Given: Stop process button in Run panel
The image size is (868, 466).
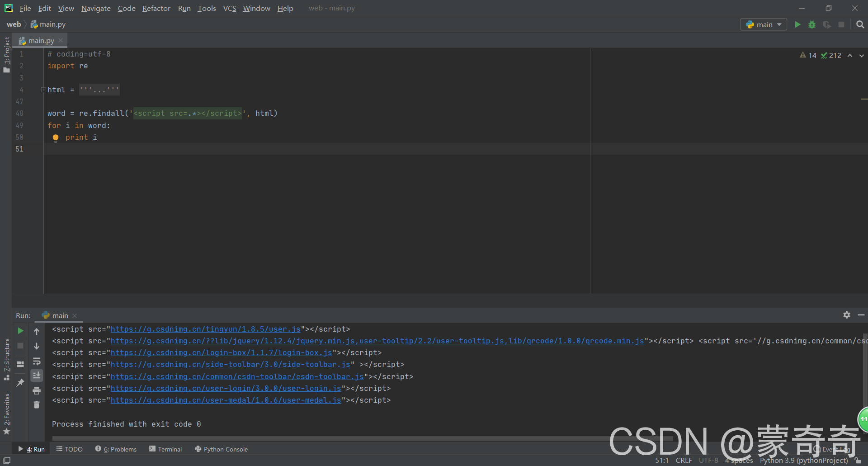Looking at the screenshot, I should click(20, 346).
